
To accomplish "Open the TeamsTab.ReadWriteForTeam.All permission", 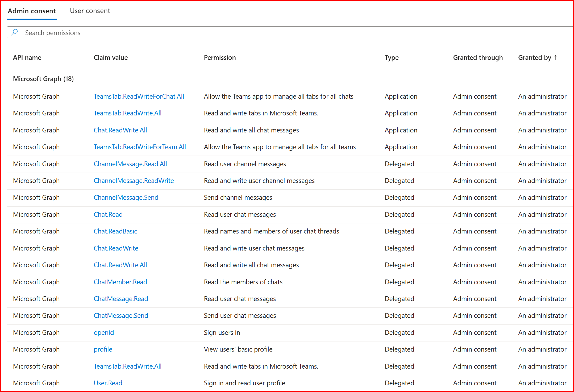I will coord(140,147).
